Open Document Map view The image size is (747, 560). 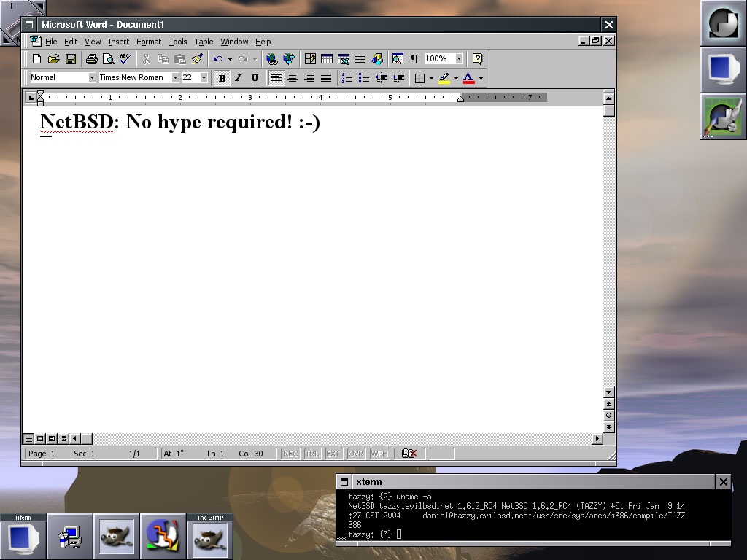click(398, 59)
